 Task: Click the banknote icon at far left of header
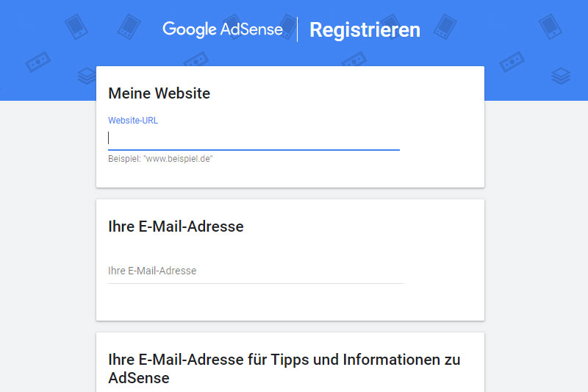coord(37,63)
